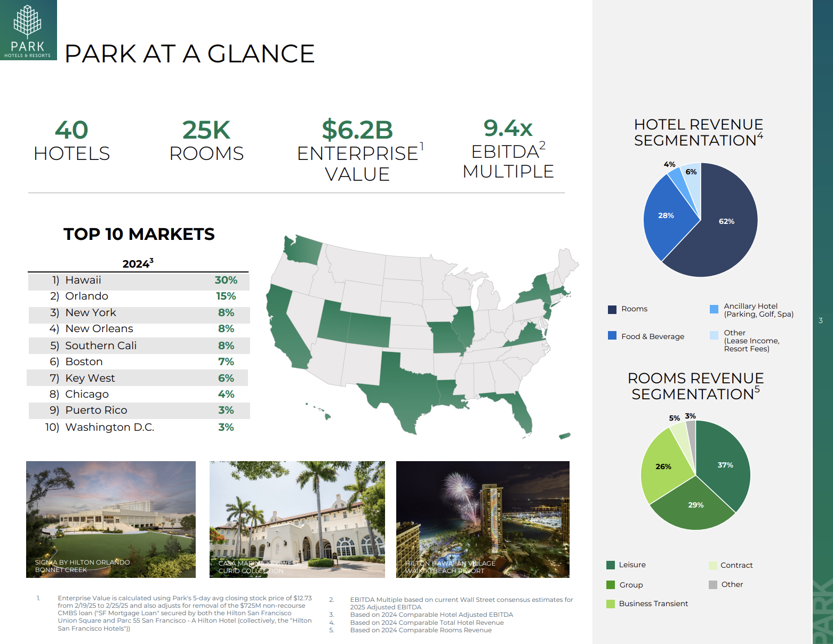Click the 'Orlando' market row

click(139, 296)
